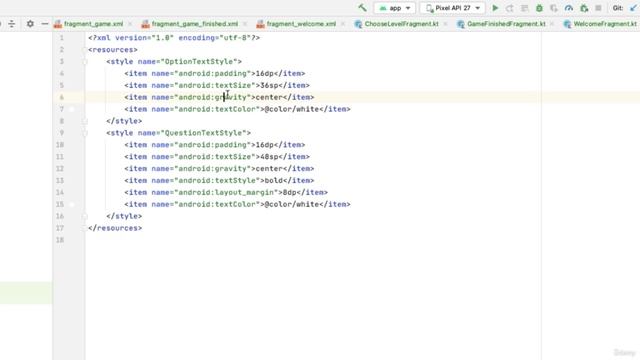Click the Git update project arrow icon
640x360 pixels.
pyautogui.click(x=633, y=8)
